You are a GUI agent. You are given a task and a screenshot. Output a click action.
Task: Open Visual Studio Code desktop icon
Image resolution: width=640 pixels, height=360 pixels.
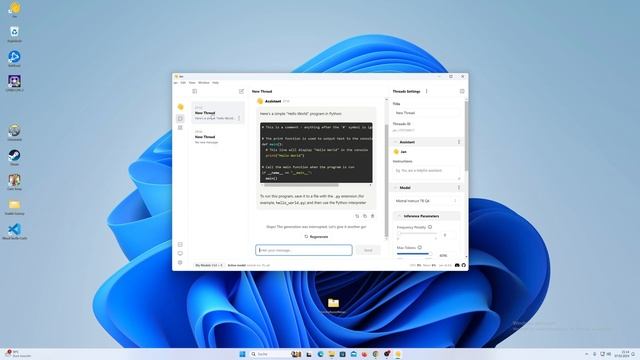point(14,231)
